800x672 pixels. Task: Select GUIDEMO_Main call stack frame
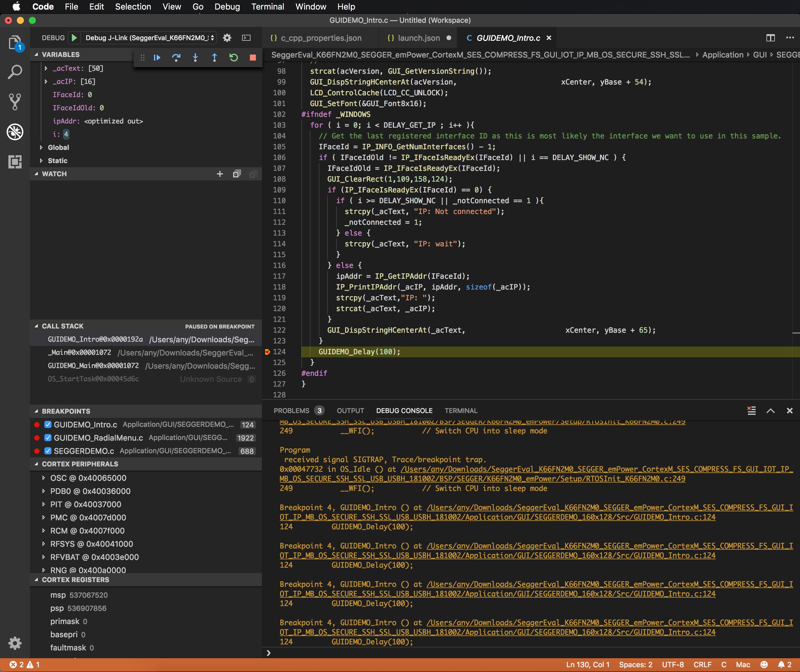[146, 366]
